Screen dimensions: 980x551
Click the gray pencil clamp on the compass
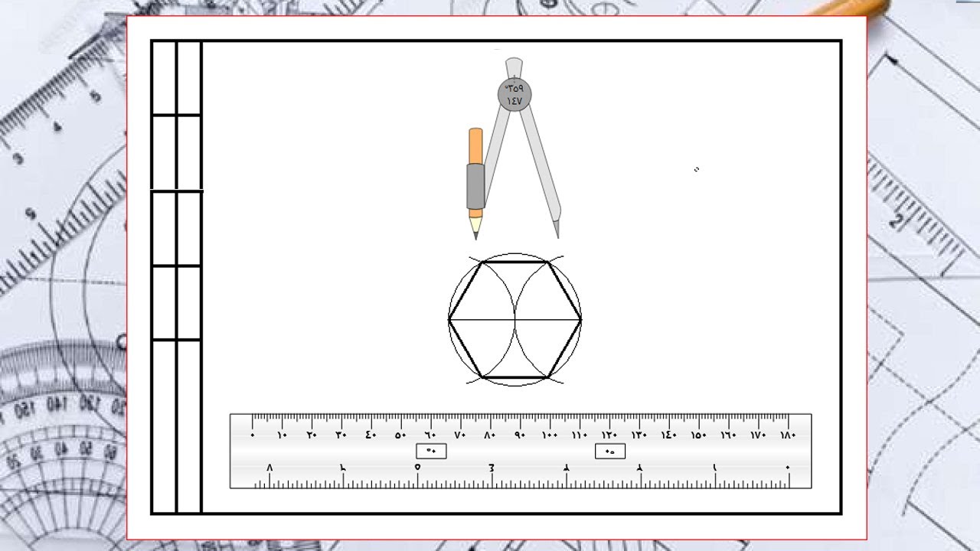tap(475, 186)
